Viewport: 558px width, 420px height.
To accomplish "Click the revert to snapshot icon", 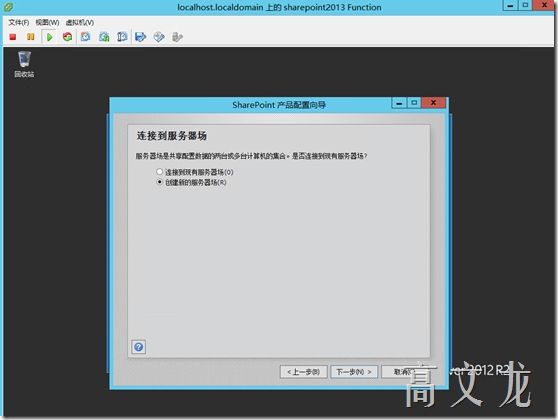I will [x=104, y=37].
